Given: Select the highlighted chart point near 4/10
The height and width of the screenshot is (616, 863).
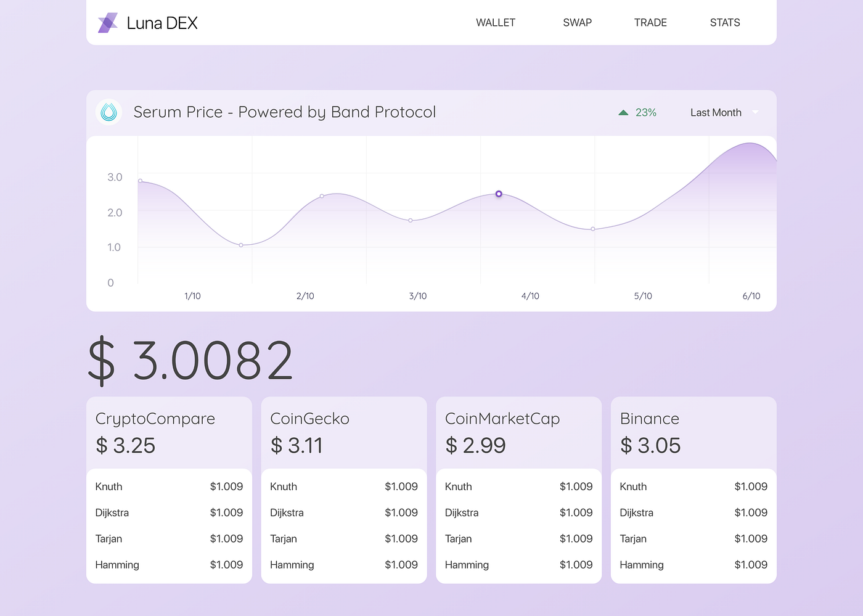Looking at the screenshot, I should coord(499,194).
